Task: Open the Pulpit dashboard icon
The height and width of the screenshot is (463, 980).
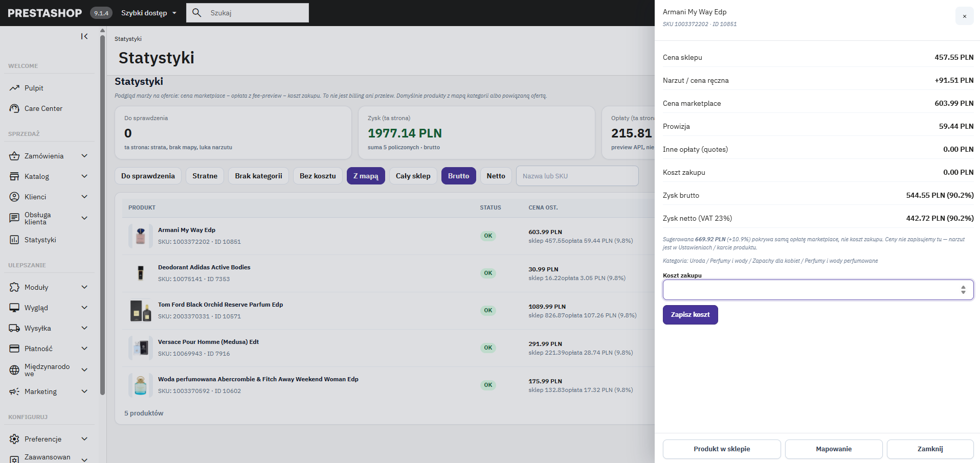Action: coord(14,88)
